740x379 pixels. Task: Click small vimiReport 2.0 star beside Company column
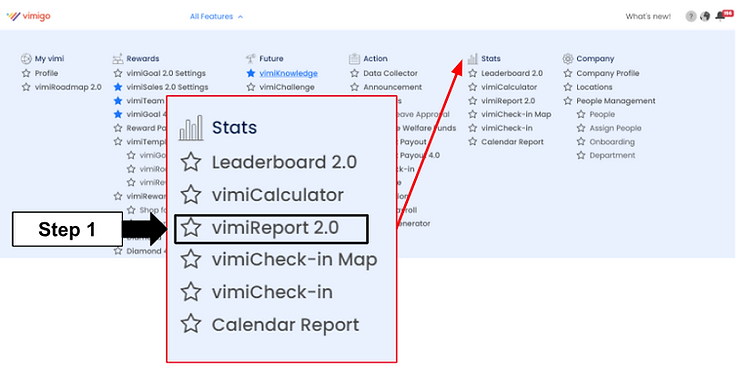(473, 101)
